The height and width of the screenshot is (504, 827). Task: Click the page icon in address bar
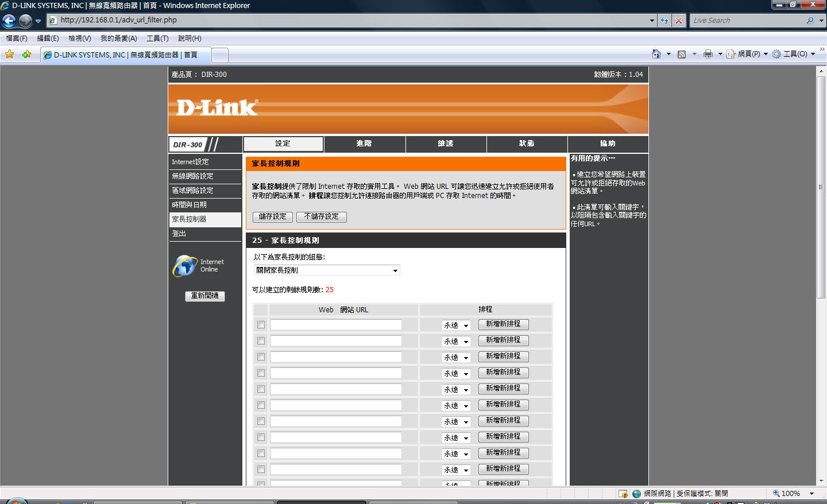point(53,20)
